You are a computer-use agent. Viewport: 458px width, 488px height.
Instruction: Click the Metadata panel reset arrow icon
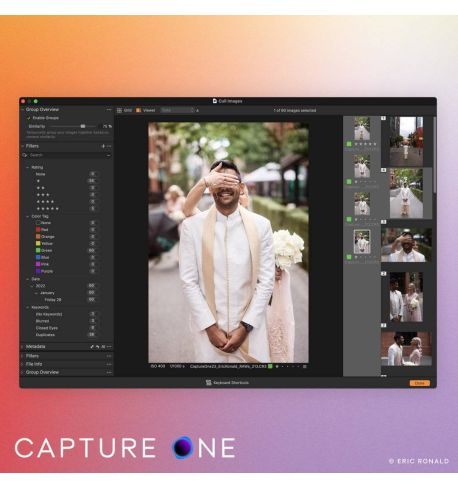point(97,347)
